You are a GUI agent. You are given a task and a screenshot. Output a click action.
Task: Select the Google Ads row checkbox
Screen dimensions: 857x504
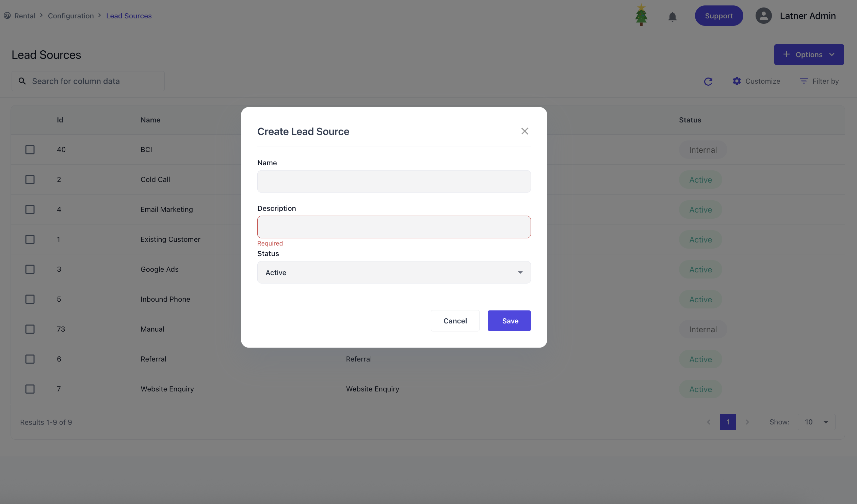(x=30, y=269)
